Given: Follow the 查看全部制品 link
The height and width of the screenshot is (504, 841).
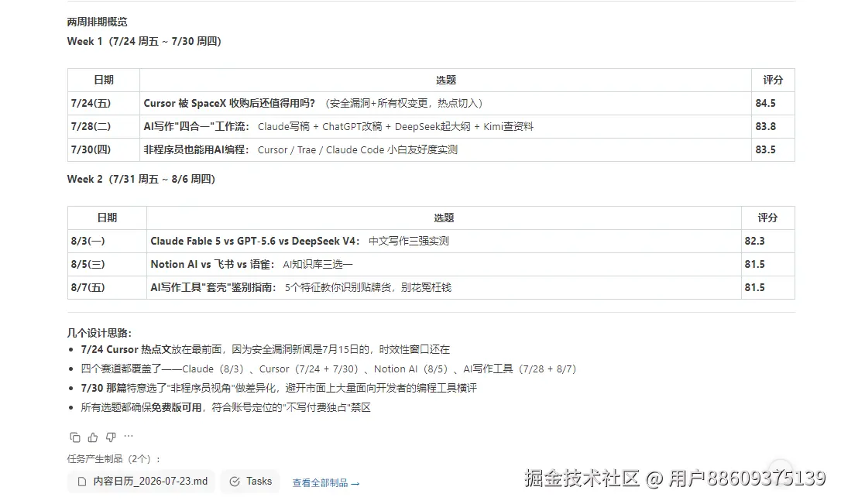Looking at the screenshot, I should click(x=325, y=483).
